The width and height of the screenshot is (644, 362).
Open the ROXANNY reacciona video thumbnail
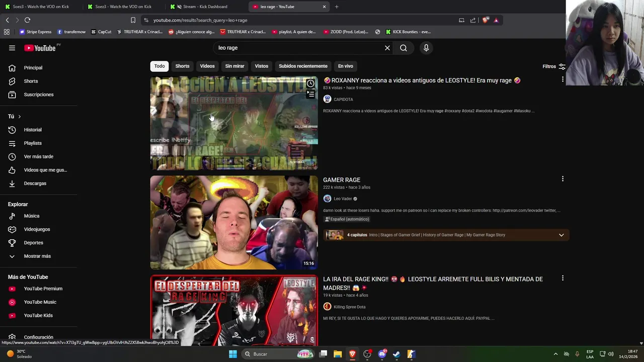(x=234, y=123)
